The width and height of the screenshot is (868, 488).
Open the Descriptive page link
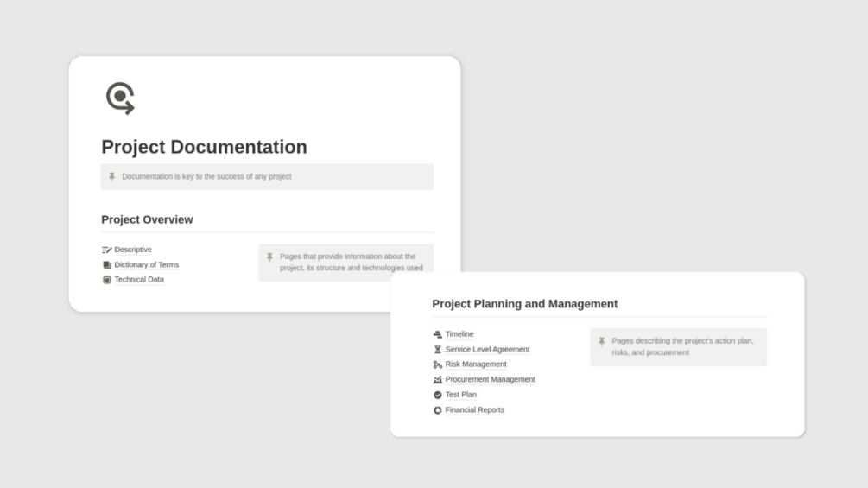133,250
